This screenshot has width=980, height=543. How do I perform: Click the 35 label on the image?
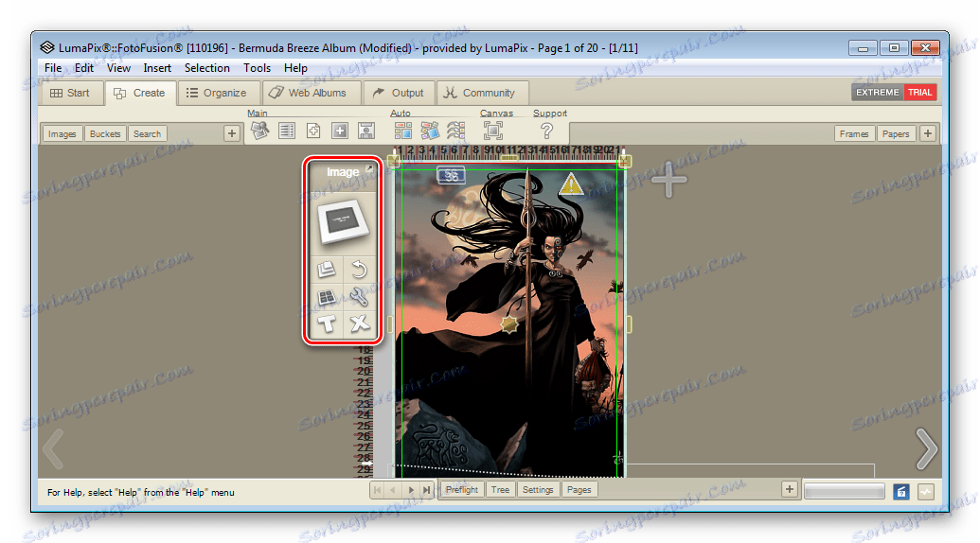[451, 175]
